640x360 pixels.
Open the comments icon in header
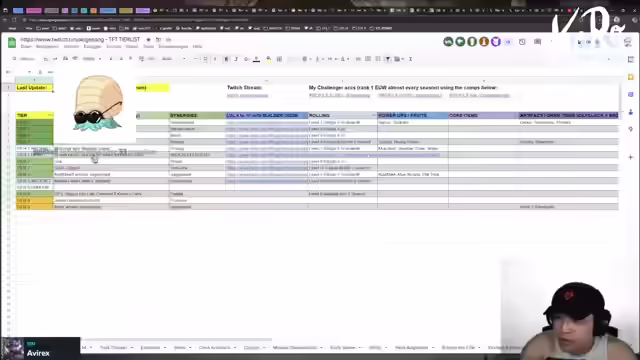pos(538,42)
